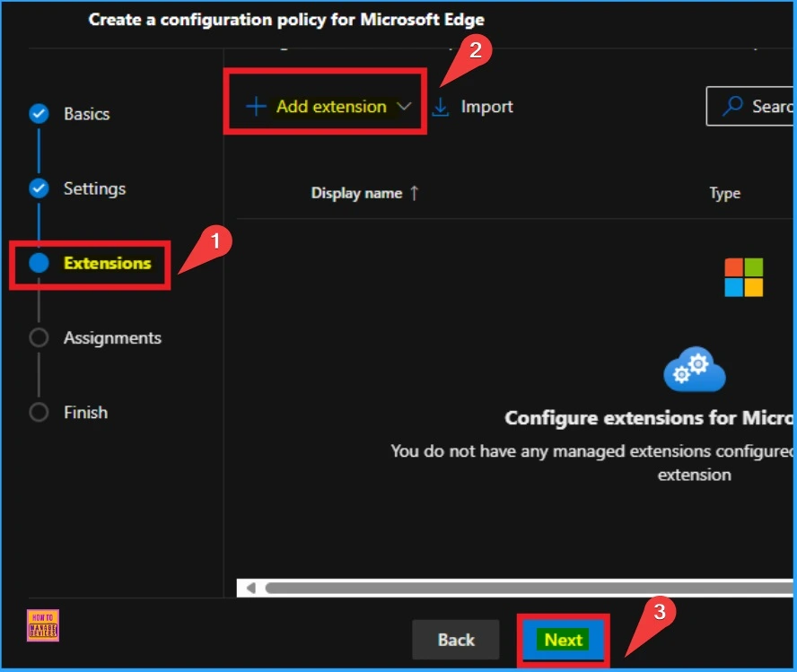The height and width of the screenshot is (672, 797).
Task: Click the plus icon beside Add extension
Action: coord(256,107)
